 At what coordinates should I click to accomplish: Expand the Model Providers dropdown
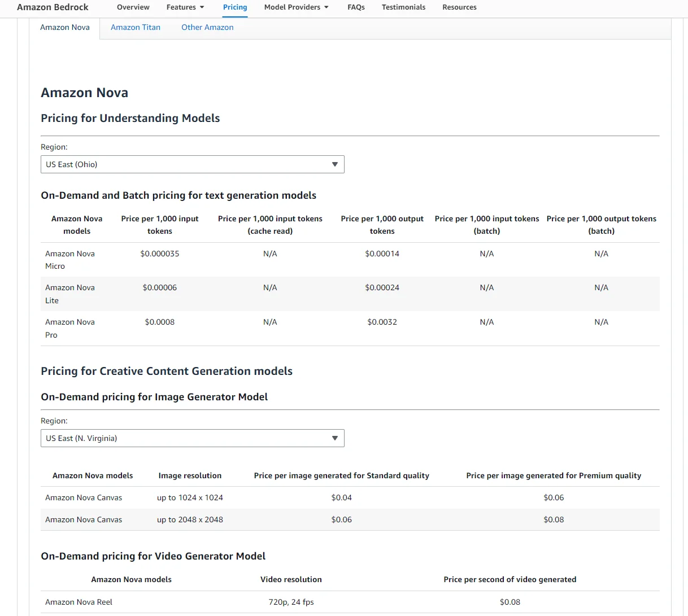tap(297, 7)
